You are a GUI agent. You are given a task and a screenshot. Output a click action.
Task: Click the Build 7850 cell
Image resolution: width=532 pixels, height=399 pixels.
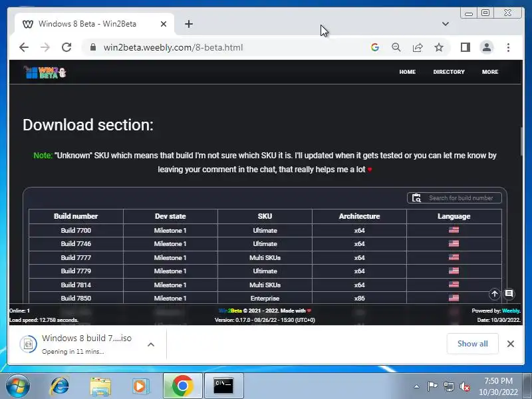pos(76,298)
